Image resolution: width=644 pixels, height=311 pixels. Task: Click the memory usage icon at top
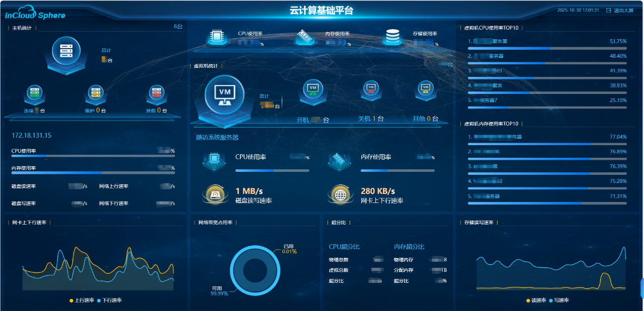pos(304,37)
